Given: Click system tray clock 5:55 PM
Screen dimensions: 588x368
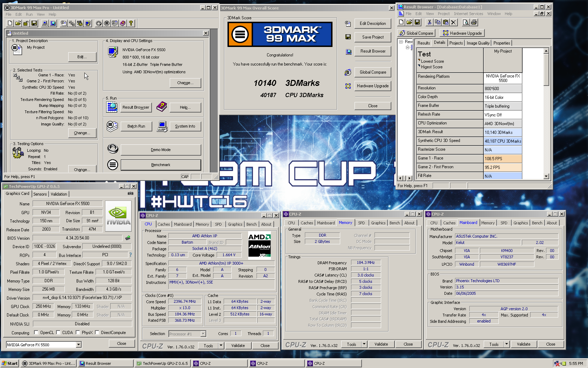Looking at the screenshot, I should click(x=576, y=363).
